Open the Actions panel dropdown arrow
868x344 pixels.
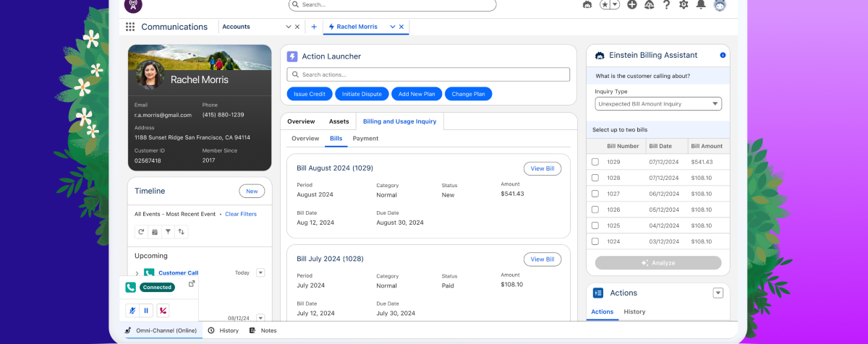coord(718,293)
